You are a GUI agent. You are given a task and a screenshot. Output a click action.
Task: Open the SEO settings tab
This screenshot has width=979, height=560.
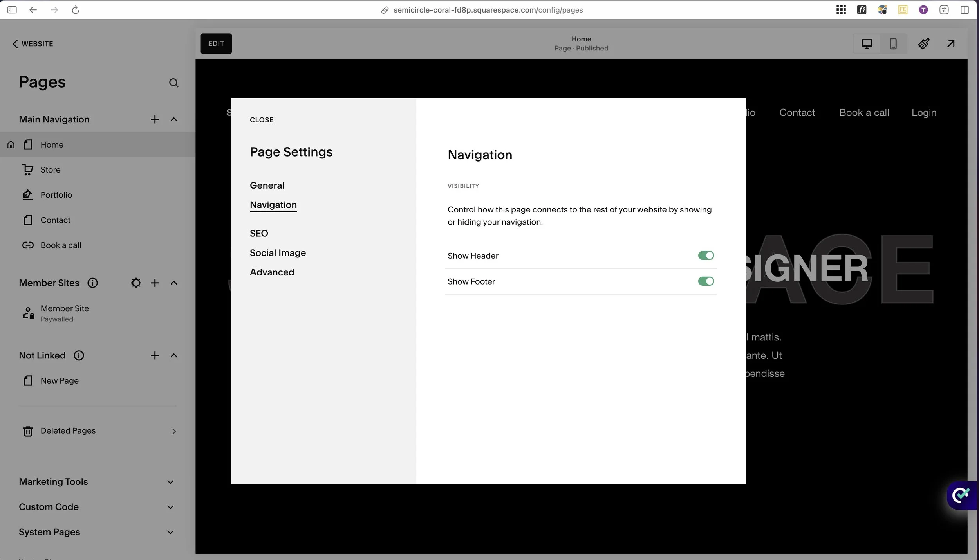click(259, 234)
